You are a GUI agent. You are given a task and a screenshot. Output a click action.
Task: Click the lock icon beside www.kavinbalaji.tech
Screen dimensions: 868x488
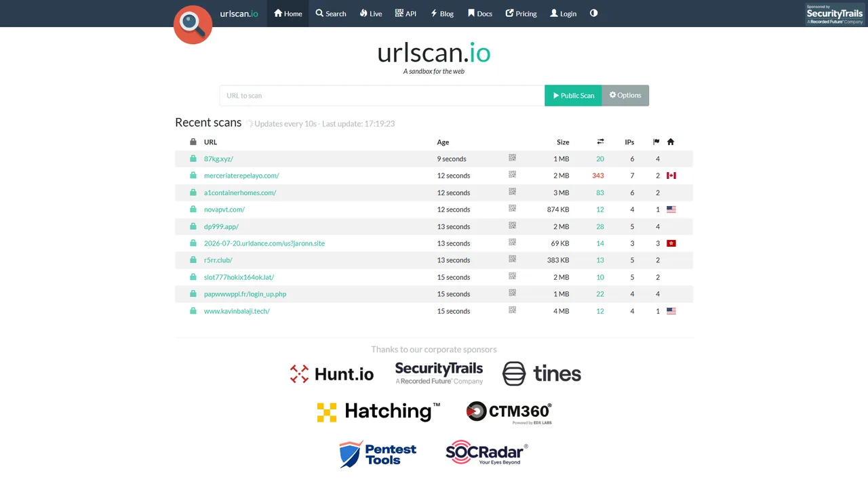193,310
